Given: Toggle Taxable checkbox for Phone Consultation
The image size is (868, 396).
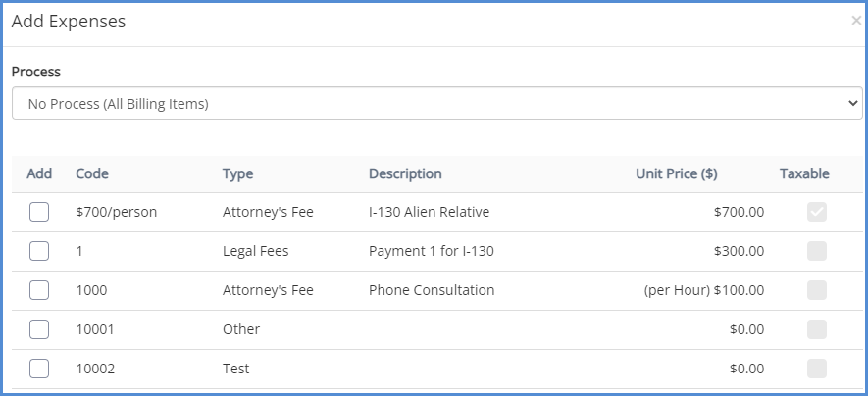Looking at the screenshot, I should tap(817, 290).
